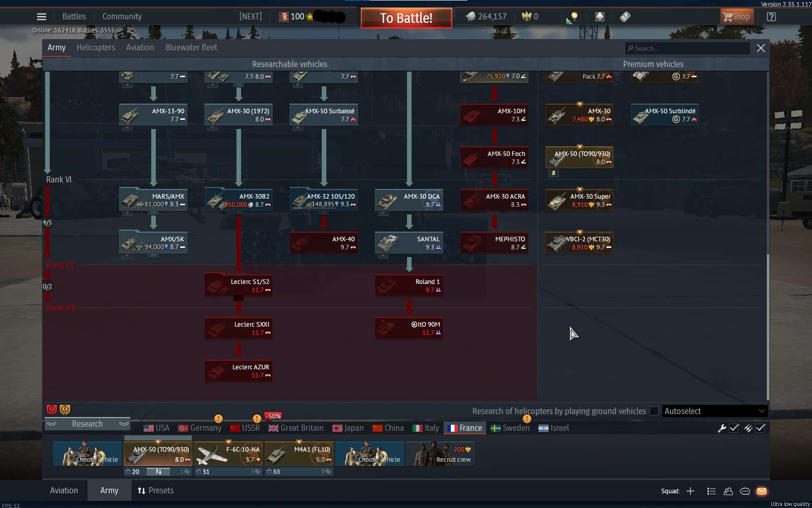Click the swap arrows under AMX-50 crew slot
This screenshot has width=812, height=508.
[x=158, y=472]
